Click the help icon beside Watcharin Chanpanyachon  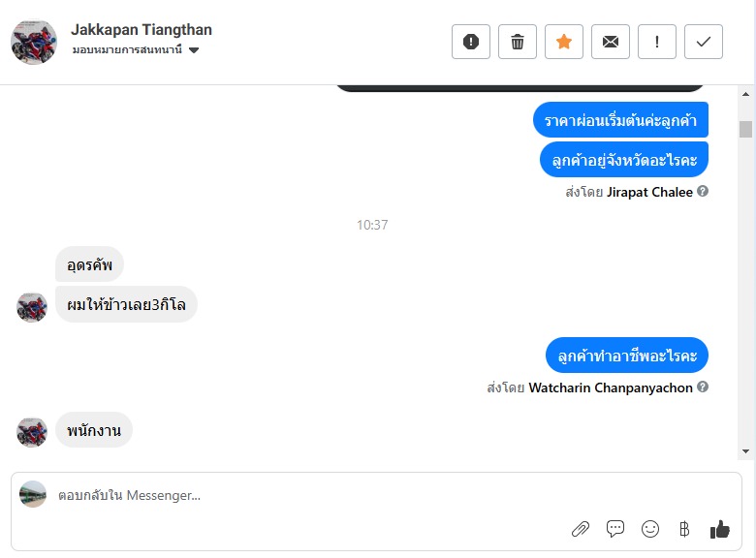pyautogui.click(x=703, y=387)
